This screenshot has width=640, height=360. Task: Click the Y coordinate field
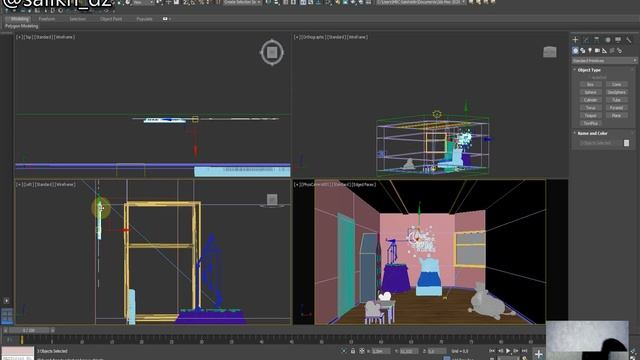pyautogui.click(x=409, y=351)
